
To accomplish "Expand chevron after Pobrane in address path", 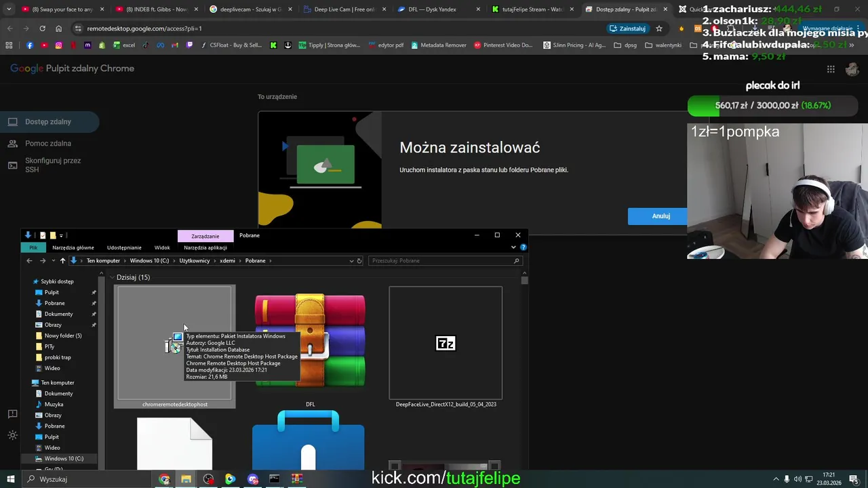I will pos(270,260).
